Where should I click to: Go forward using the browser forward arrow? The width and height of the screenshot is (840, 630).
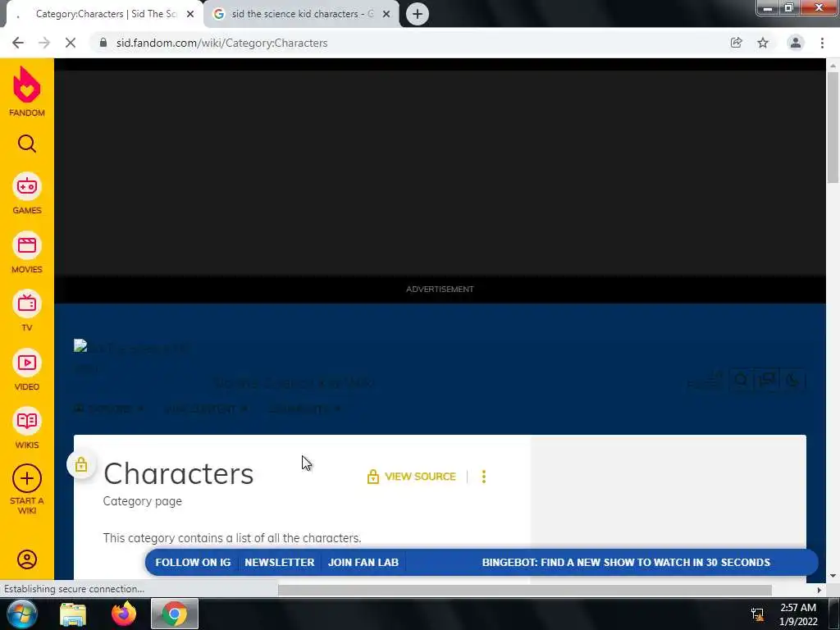pyautogui.click(x=44, y=43)
